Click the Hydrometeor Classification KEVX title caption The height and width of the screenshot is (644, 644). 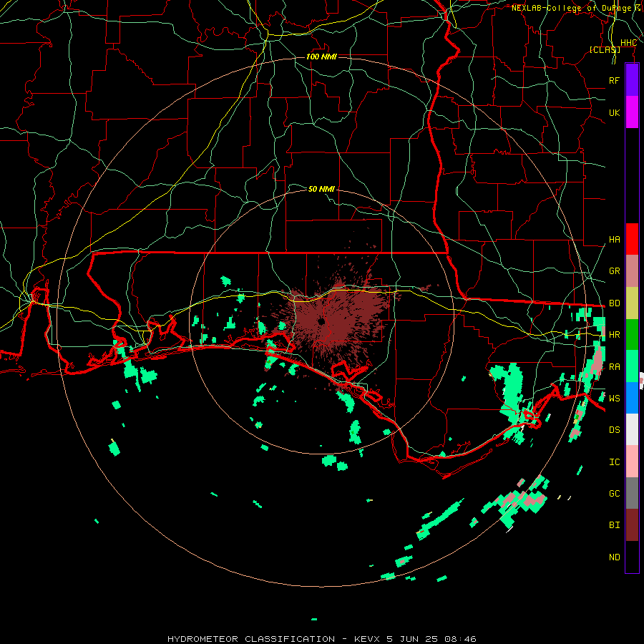(x=322, y=639)
